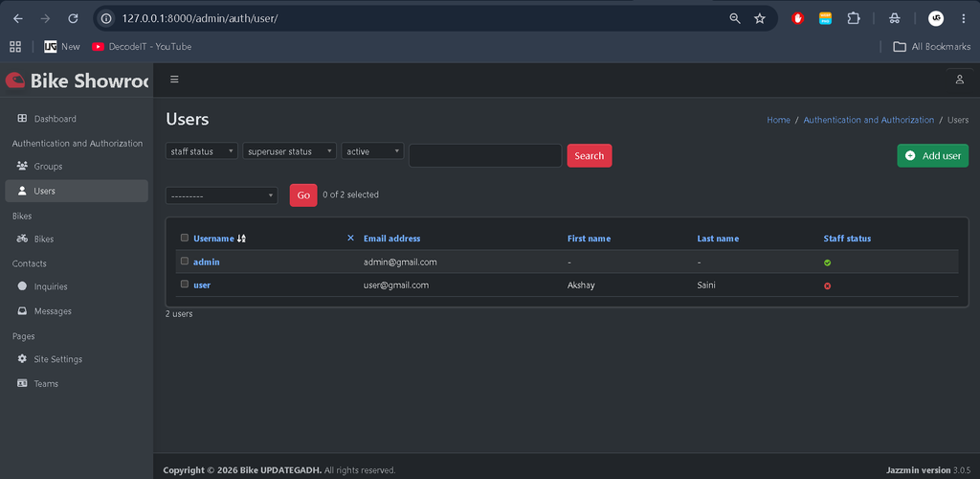Open Inquiries in sidebar
The height and width of the screenshot is (479, 980).
77,286
